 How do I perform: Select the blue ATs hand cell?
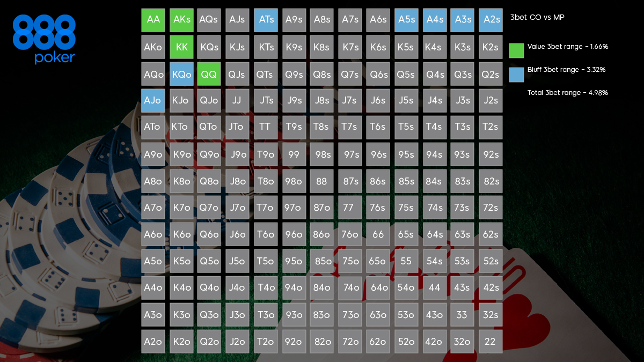tap(266, 19)
